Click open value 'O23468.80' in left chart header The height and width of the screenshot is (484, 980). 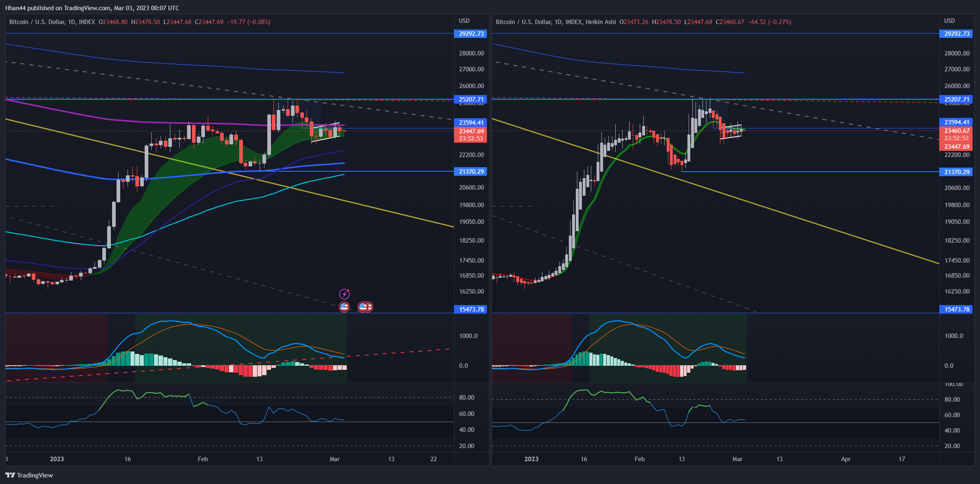(x=113, y=22)
